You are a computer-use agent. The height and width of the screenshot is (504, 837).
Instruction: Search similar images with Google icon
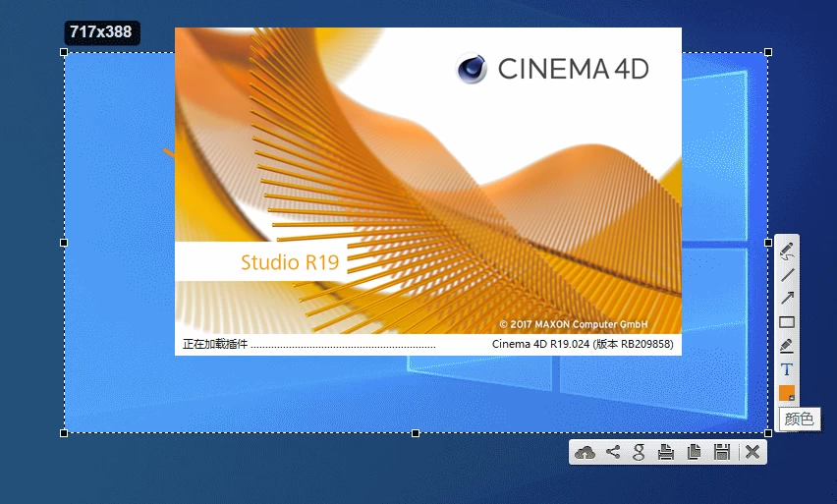[x=639, y=452]
